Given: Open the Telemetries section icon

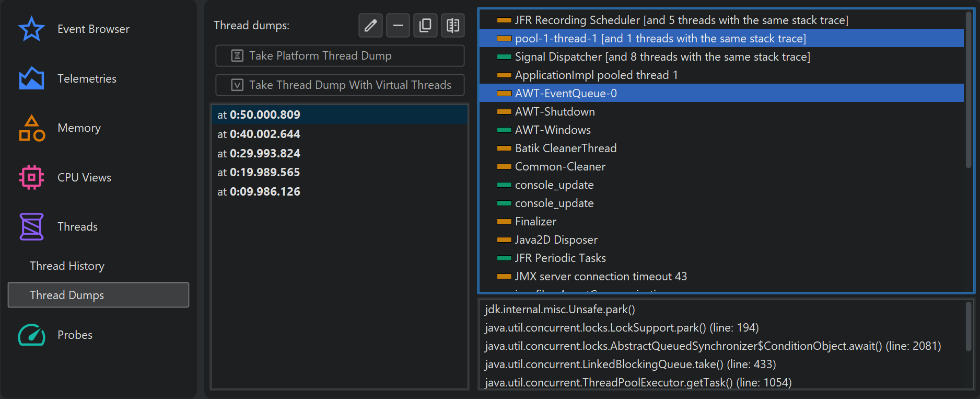Looking at the screenshot, I should (31, 78).
